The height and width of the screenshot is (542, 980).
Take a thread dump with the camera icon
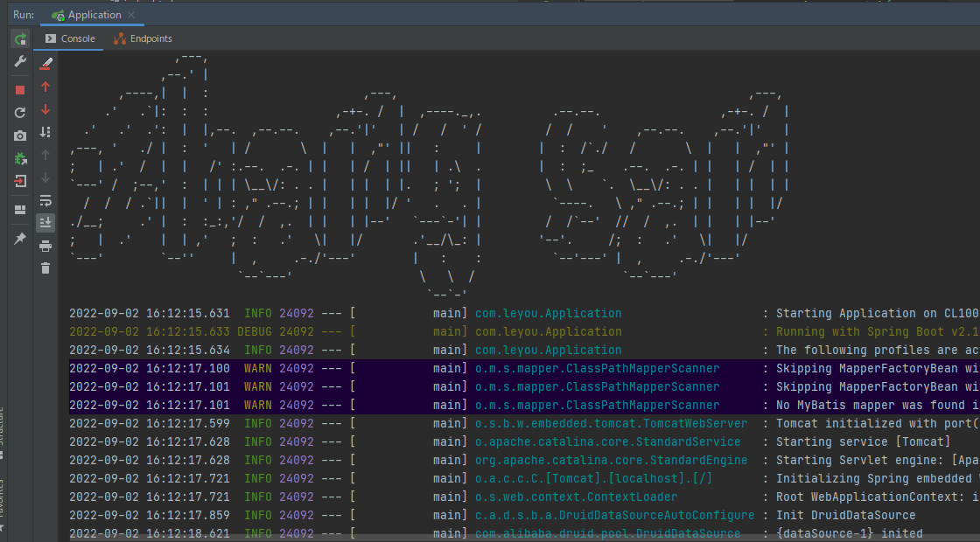19,133
